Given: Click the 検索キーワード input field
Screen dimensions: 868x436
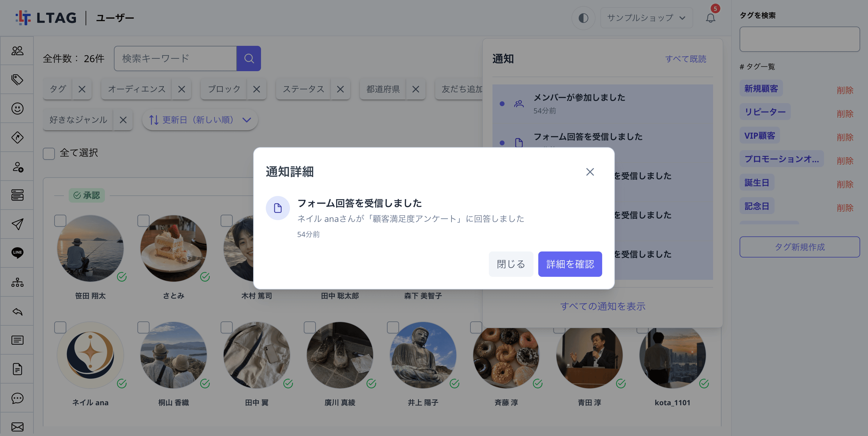Looking at the screenshot, I should coord(175,58).
